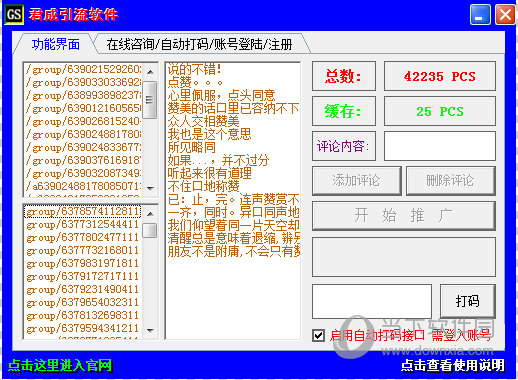Screen dimensions: 518x380
Task: Close the 君成引流软件 window
Action: pos(505,15)
